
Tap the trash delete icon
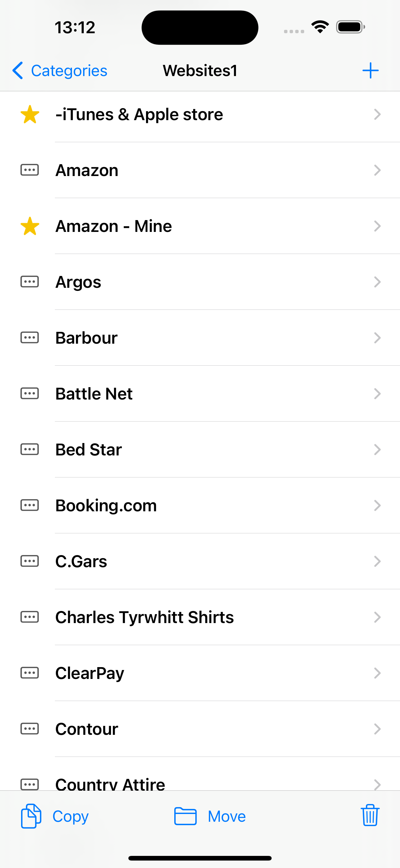370,816
